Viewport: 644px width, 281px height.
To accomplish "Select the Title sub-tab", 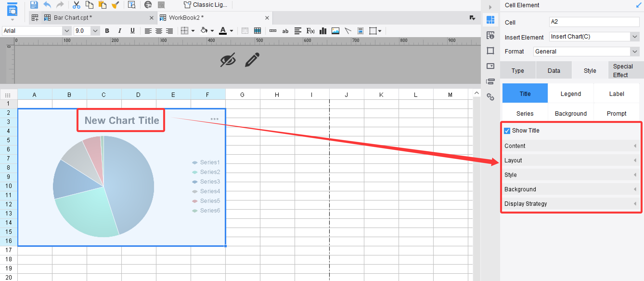I will click(525, 94).
